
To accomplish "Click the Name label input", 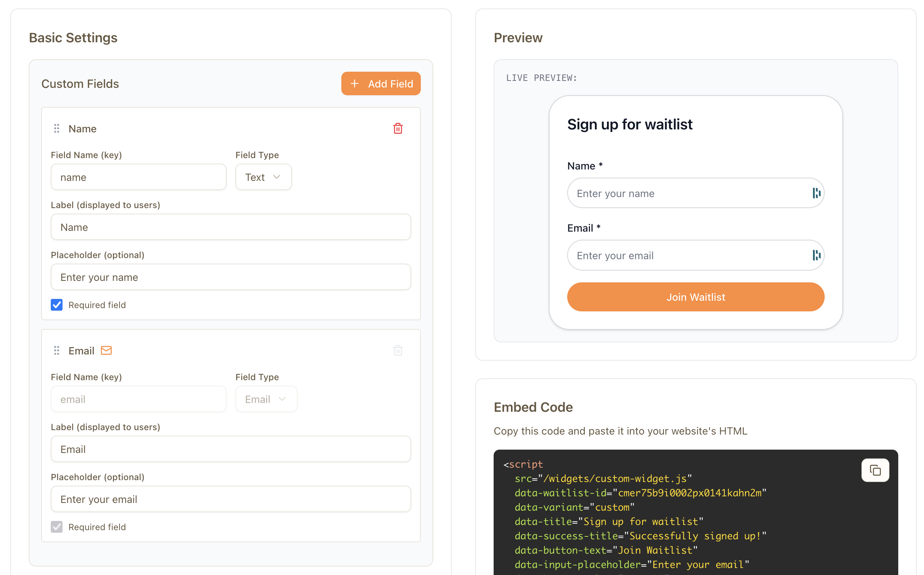I will [231, 227].
